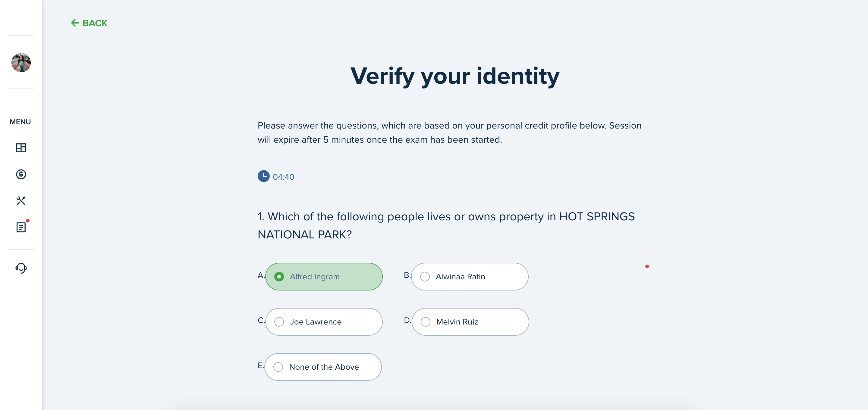This screenshot has width=868, height=410.
Task: Open the document icon with red notification dot
Action: (21, 227)
